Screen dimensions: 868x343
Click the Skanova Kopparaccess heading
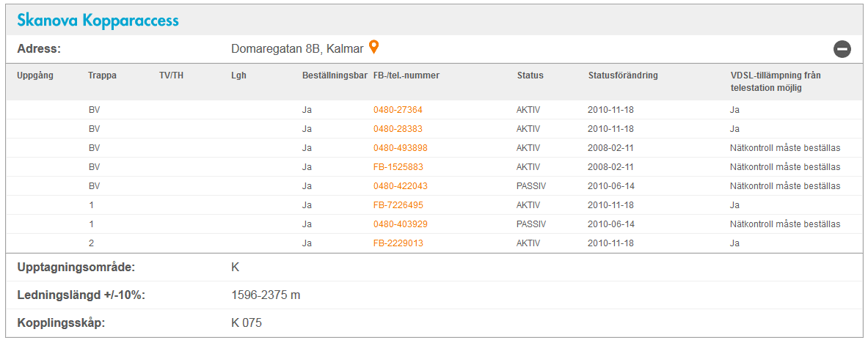click(98, 21)
